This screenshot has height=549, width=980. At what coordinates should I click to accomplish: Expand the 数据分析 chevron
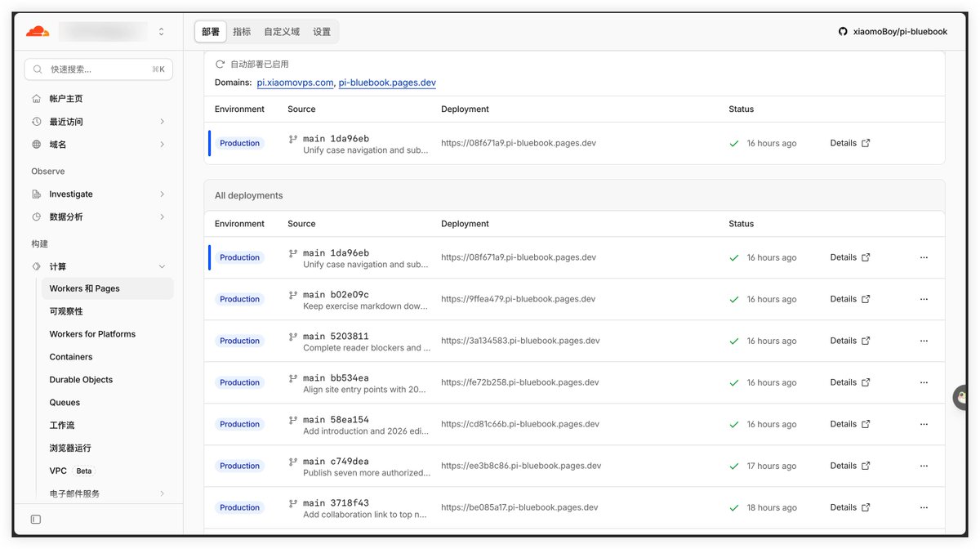pyautogui.click(x=163, y=217)
